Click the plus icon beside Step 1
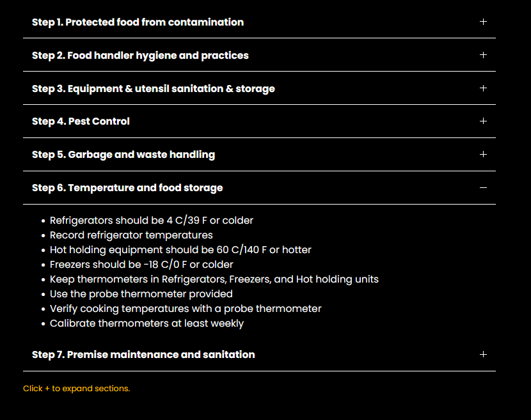Image resolution: width=531 pixels, height=420 pixels. pos(483,22)
